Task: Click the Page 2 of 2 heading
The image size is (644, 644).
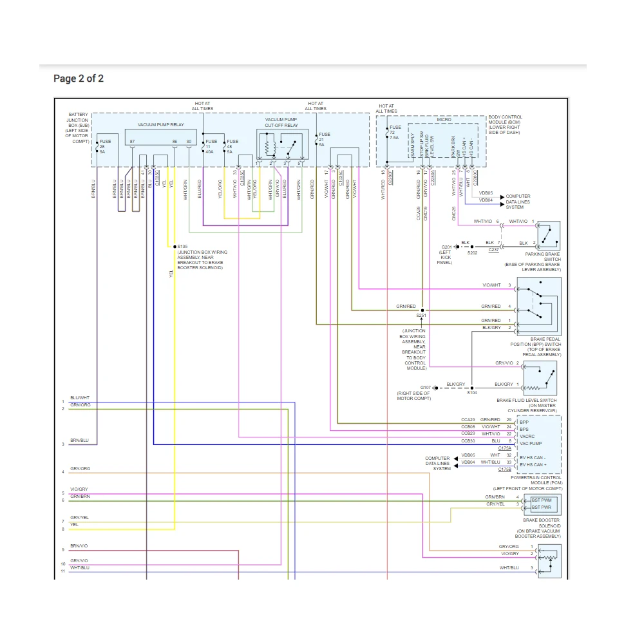Action: (x=79, y=79)
